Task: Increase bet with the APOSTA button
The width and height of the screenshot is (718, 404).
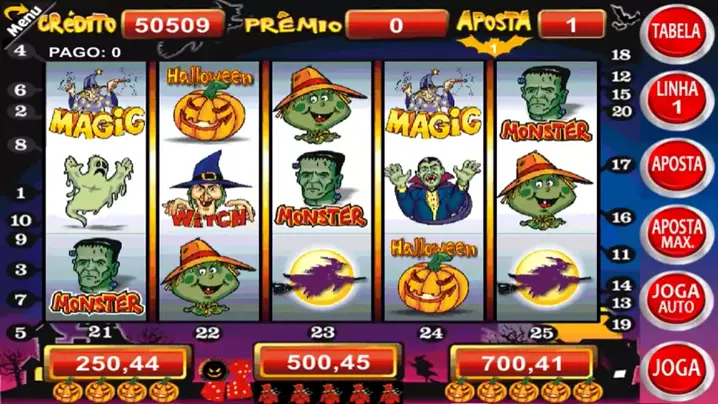Action: pos(676,165)
